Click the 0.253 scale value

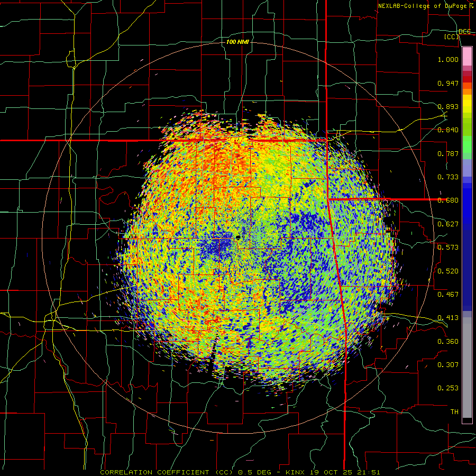pyautogui.click(x=448, y=388)
